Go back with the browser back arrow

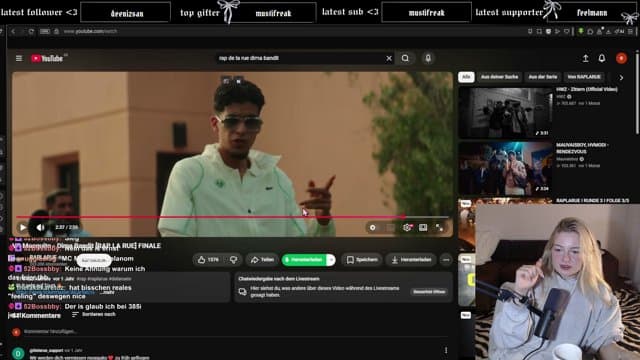coord(13,31)
